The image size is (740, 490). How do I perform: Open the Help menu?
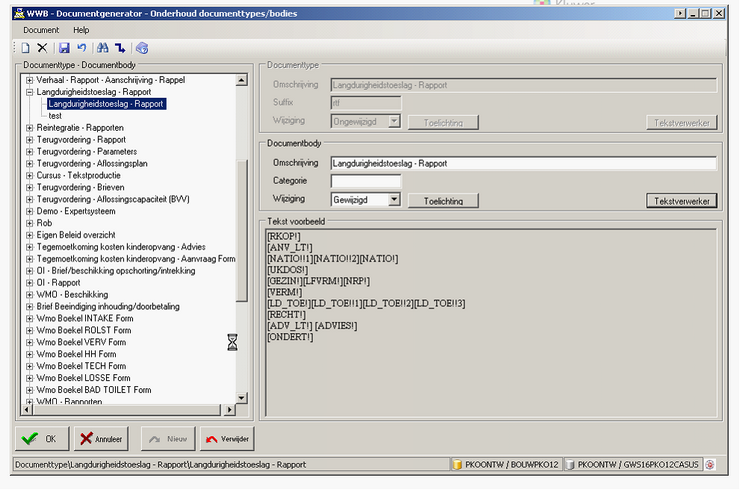(x=81, y=30)
